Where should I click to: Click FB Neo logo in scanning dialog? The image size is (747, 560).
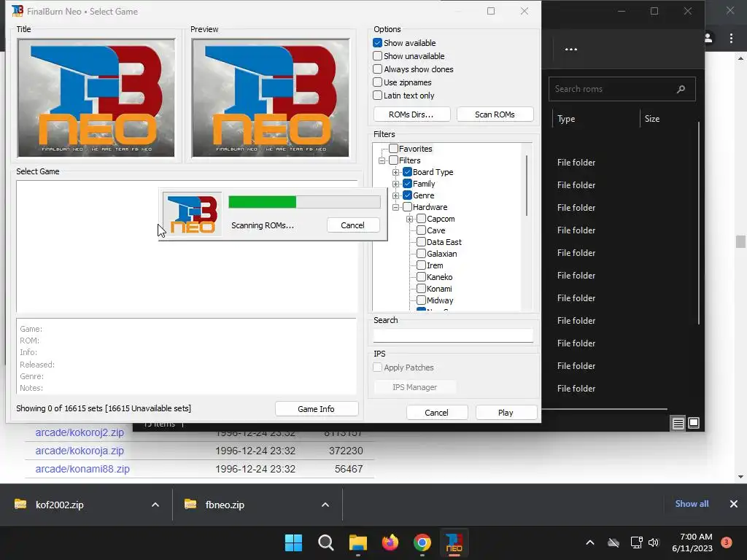coord(193,214)
